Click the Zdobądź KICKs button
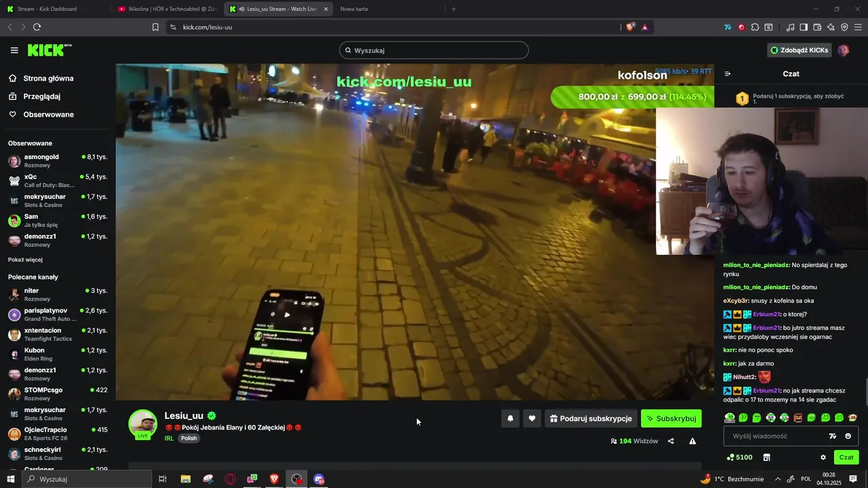 [800, 50]
